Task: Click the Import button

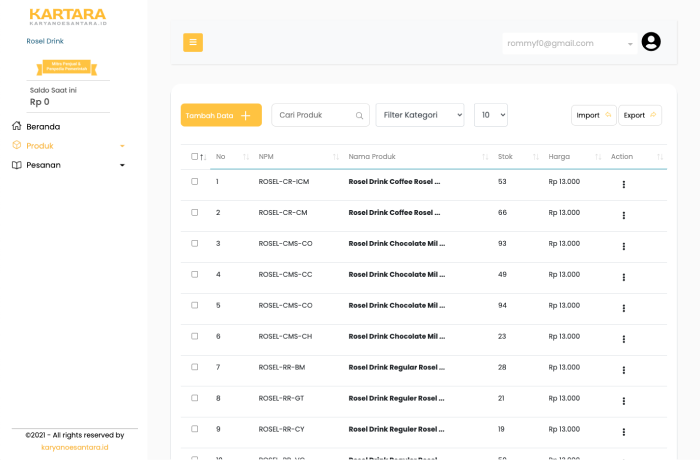Action: point(594,115)
